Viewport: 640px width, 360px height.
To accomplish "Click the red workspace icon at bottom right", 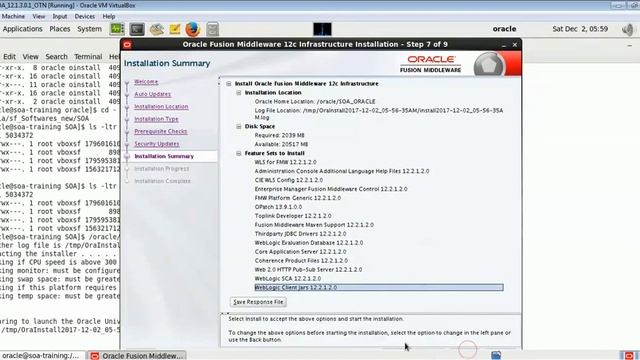I will pyautogui.click(x=629, y=356).
